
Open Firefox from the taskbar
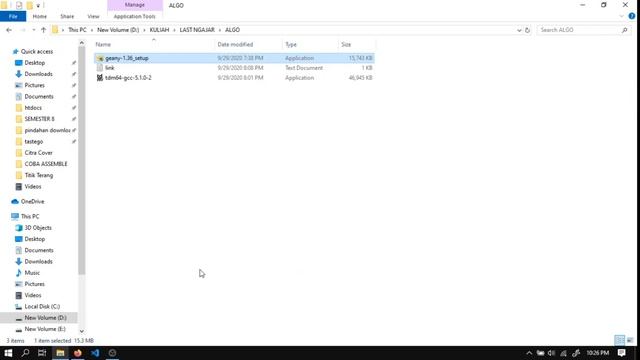coord(78,353)
